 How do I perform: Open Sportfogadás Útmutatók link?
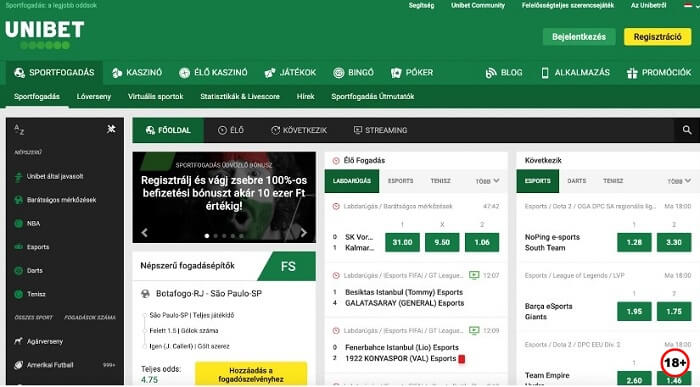pyautogui.click(x=373, y=96)
